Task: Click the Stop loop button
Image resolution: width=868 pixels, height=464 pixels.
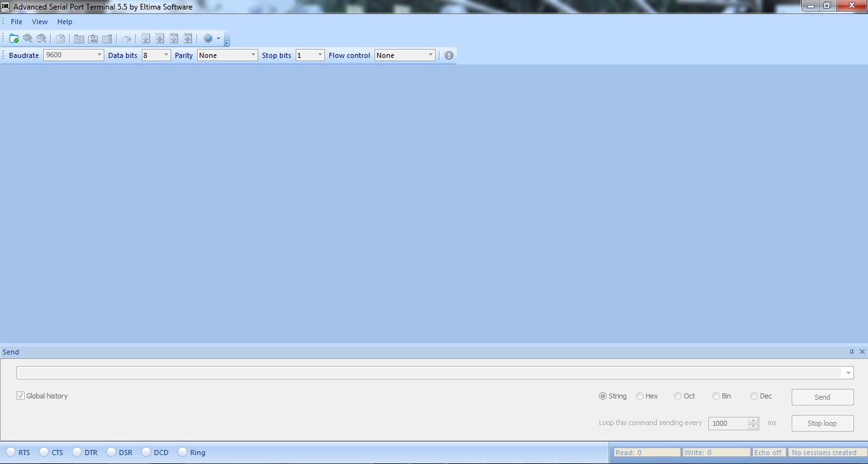Action: point(822,423)
